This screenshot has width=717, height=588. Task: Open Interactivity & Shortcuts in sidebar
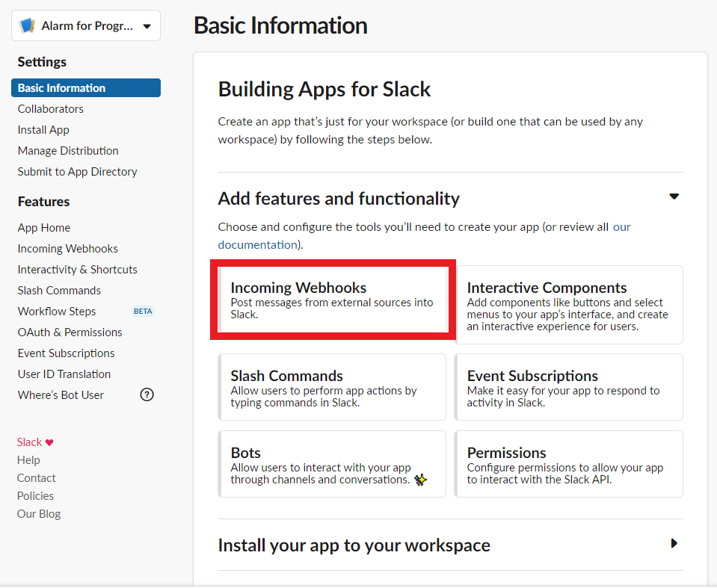point(77,270)
